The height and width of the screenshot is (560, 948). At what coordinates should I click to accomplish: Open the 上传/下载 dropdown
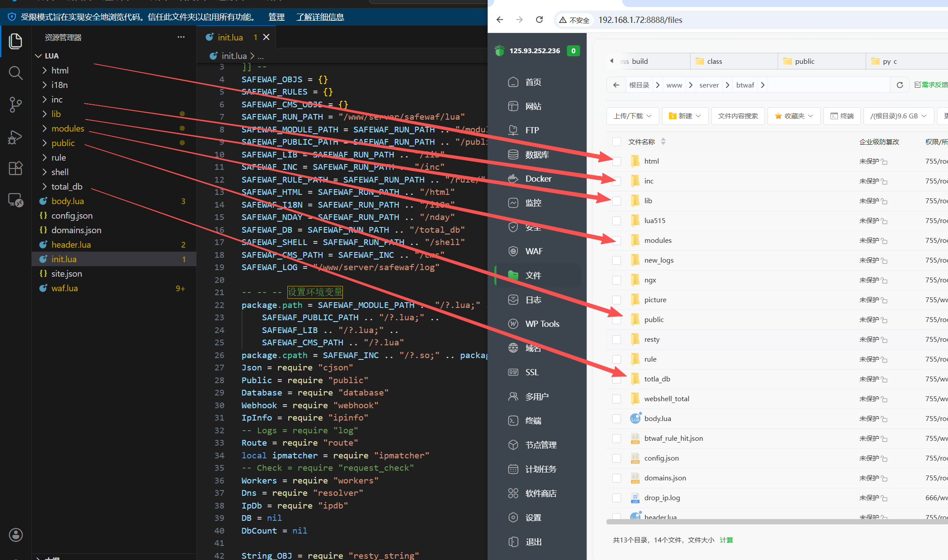tap(632, 116)
